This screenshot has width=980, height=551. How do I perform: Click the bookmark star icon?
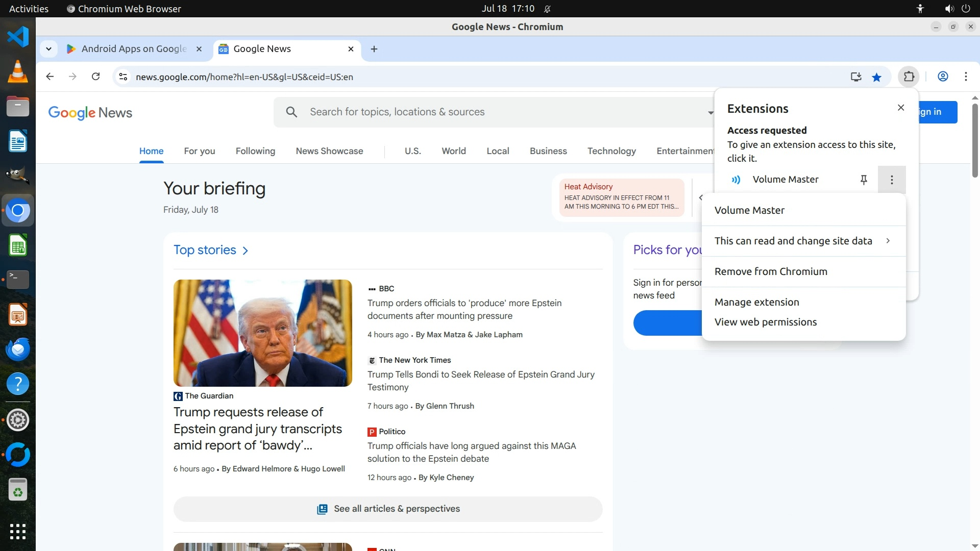(877, 77)
